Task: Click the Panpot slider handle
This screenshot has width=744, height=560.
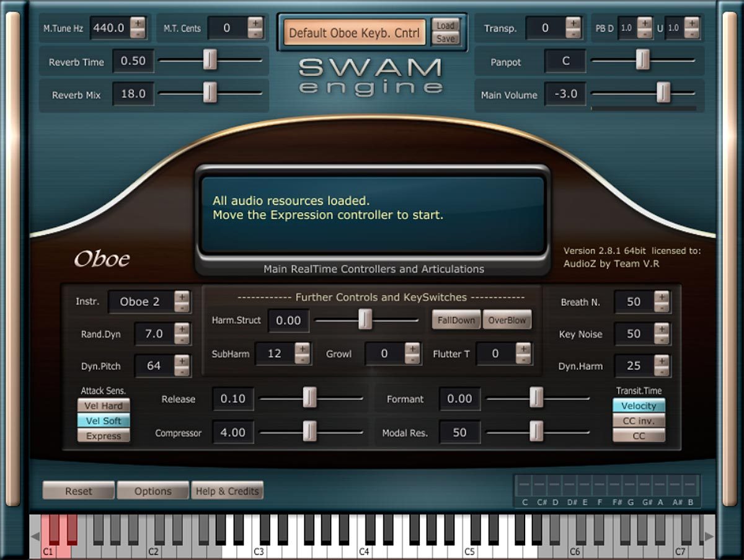Action: coord(643,60)
